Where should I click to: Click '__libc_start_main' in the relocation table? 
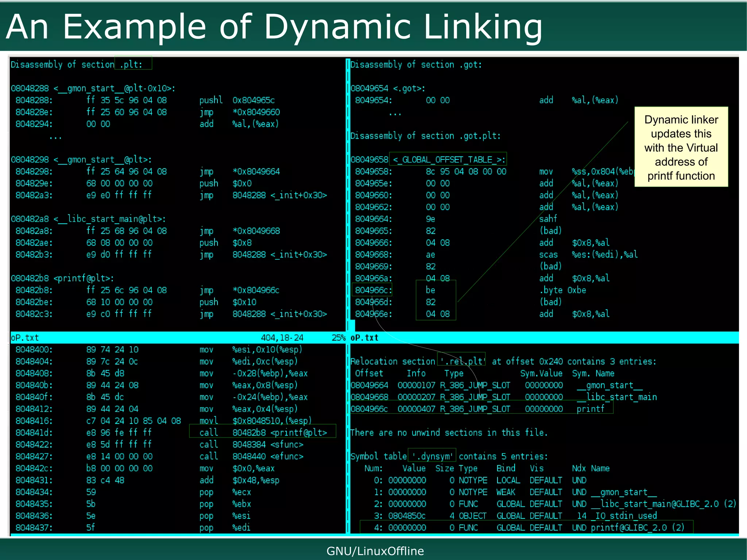click(617, 397)
